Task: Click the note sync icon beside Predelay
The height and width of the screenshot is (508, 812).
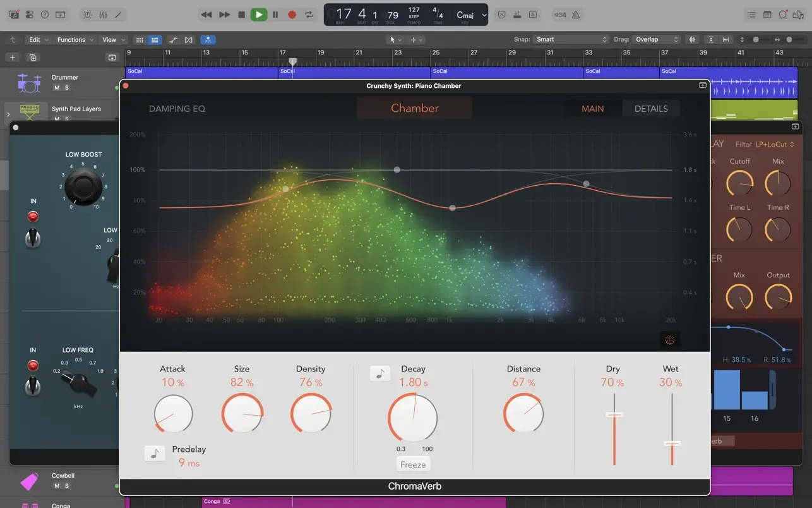Action: coord(155,454)
